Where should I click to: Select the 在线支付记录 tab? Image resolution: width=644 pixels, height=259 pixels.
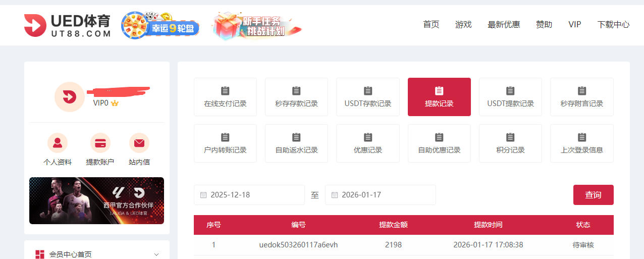pyautogui.click(x=225, y=97)
